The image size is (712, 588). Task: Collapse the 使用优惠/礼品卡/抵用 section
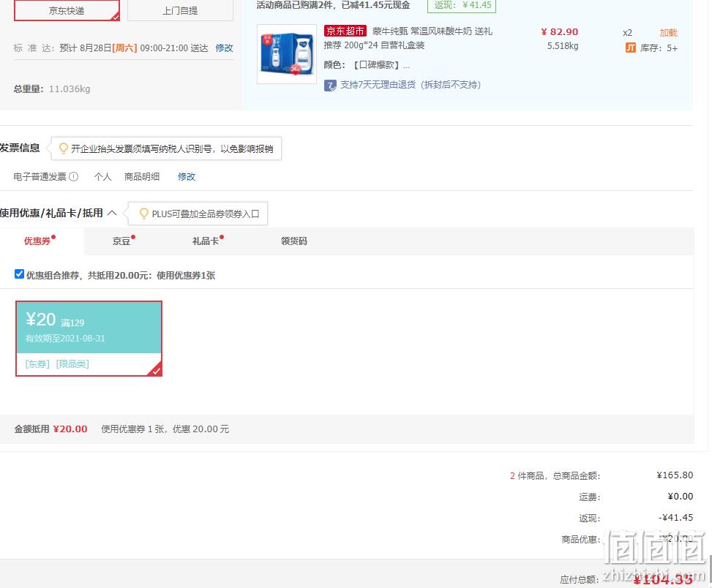click(x=112, y=214)
